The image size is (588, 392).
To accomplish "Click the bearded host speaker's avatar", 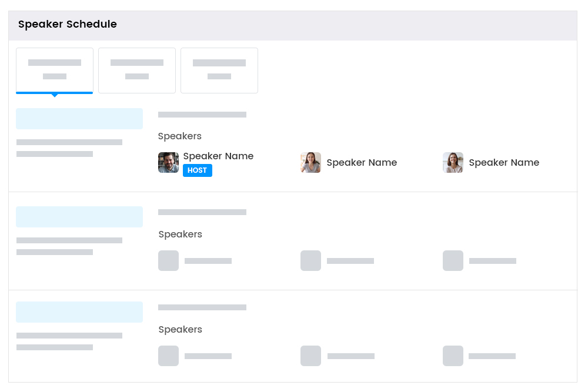I will [168, 163].
